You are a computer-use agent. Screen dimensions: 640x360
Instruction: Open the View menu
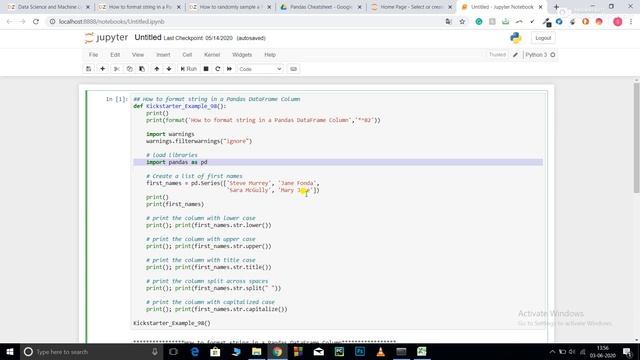pyautogui.click(x=138, y=55)
